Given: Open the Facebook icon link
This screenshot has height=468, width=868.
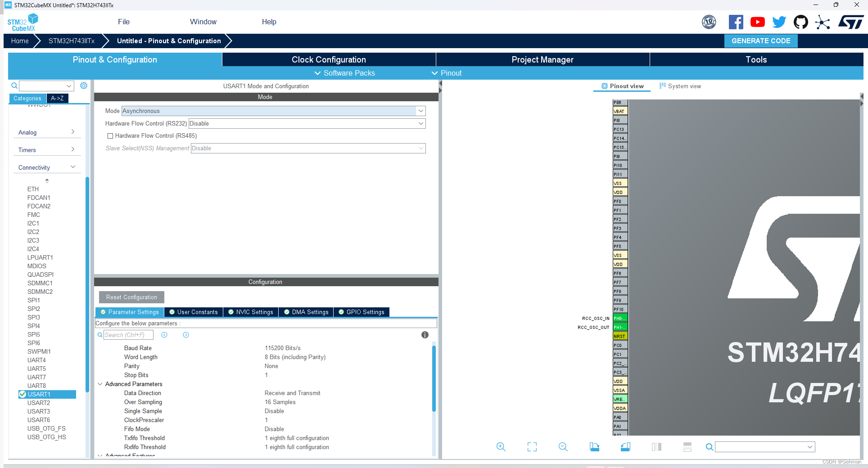Looking at the screenshot, I should point(736,22).
